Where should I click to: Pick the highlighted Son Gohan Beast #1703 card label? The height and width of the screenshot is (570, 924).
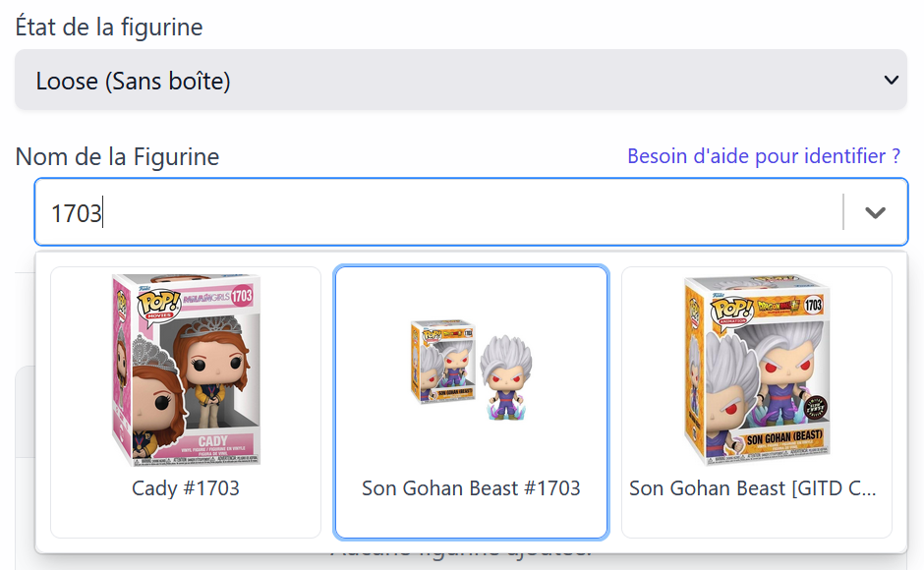point(471,487)
